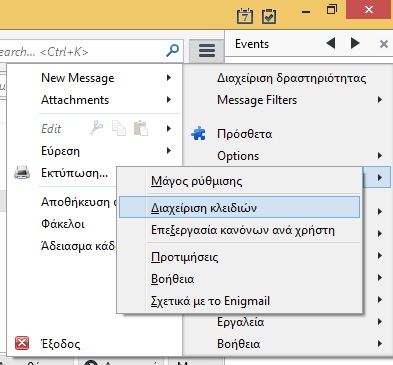Click the Copy icon in Edit row
The width and height of the screenshot is (393, 365).
pos(119,128)
